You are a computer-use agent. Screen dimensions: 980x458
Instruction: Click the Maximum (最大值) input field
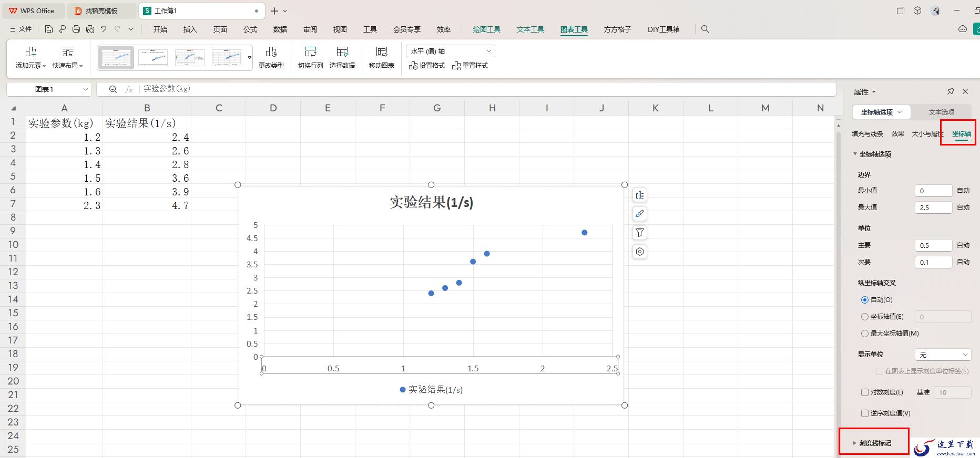pos(934,207)
